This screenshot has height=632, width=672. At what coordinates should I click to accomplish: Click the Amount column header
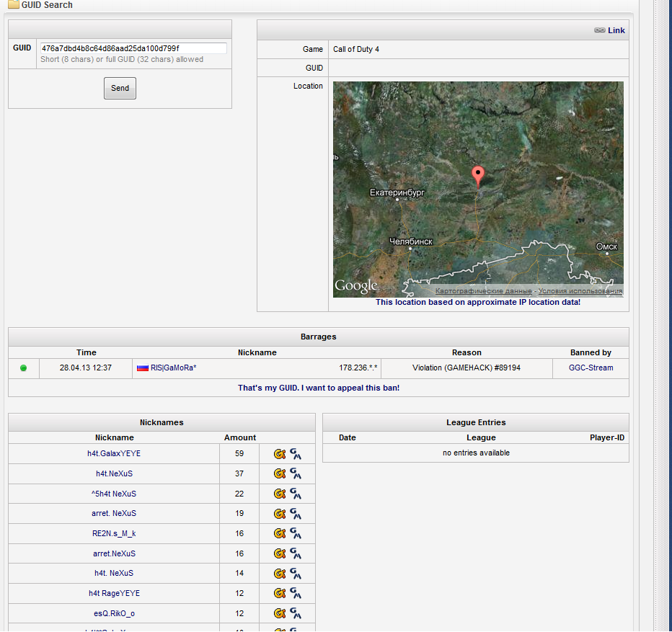click(240, 437)
